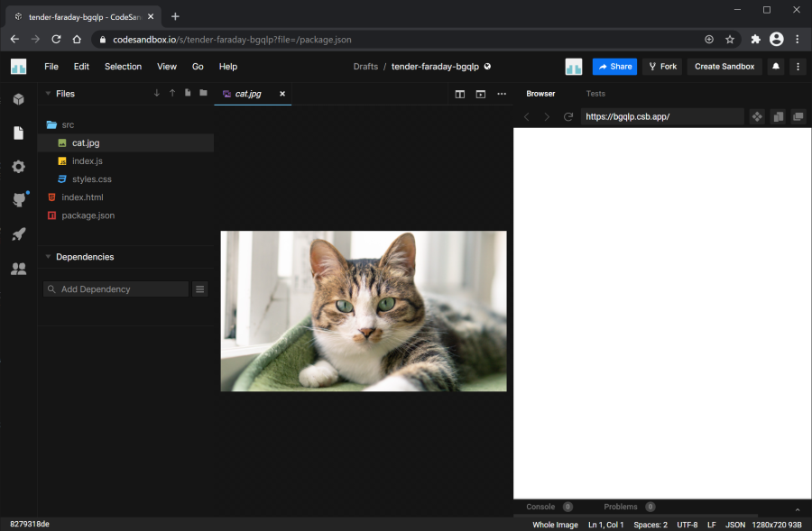This screenshot has height=531, width=812.
Task: Open preview in new window icon
Action: (798, 117)
